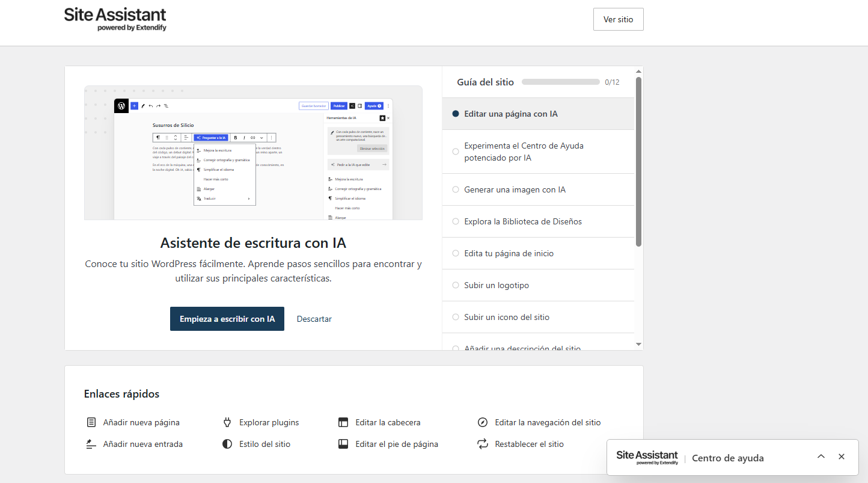Click the Añadir nueva página page icon
The width and height of the screenshot is (868, 483).
point(91,422)
